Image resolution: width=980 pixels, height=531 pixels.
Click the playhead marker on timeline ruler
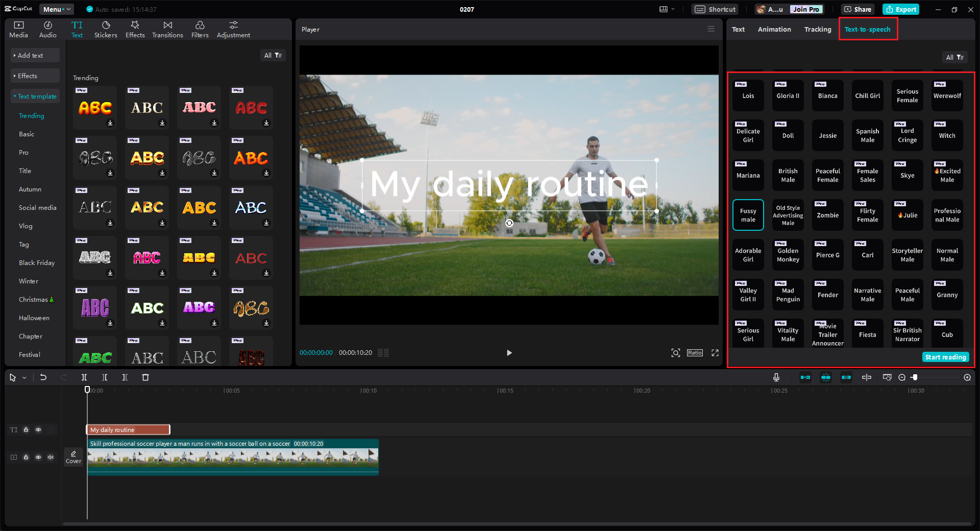(x=87, y=390)
